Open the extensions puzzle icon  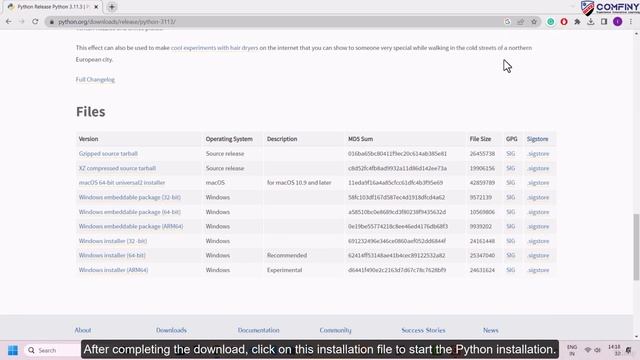(x=577, y=22)
